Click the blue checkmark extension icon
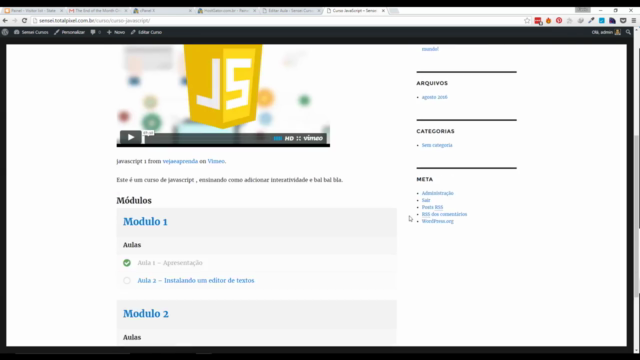Screen dimensions: 640x360 602,20
